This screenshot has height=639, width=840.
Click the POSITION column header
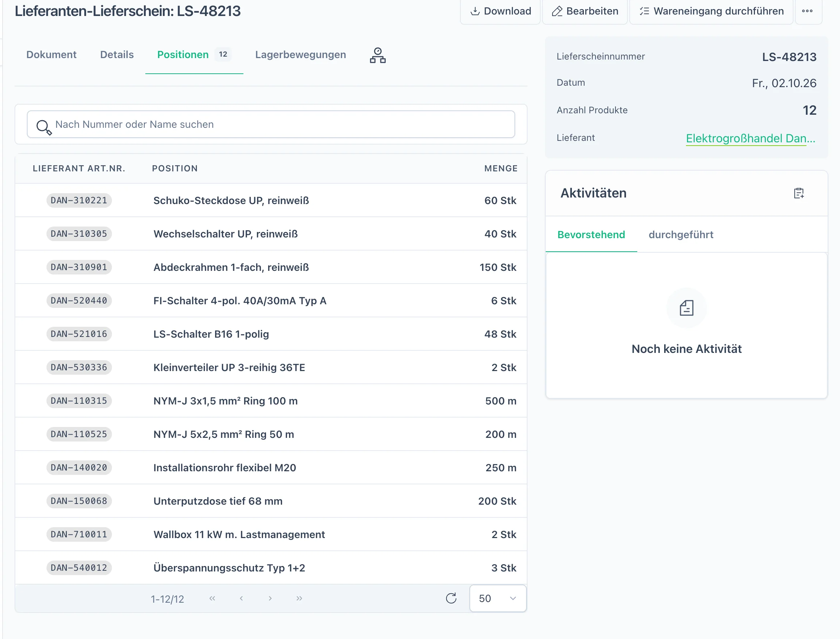tap(175, 168)
